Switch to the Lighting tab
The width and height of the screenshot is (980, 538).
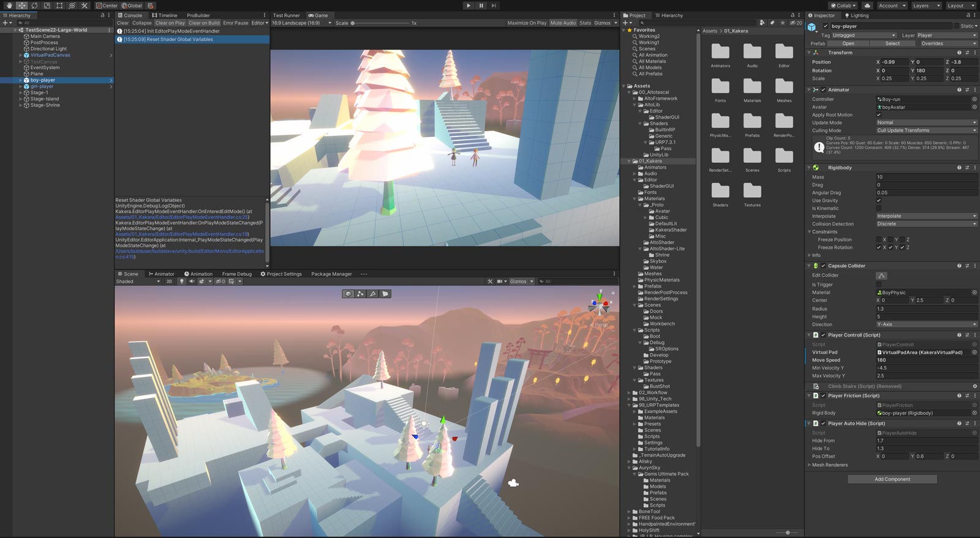[x=856, y=15]
